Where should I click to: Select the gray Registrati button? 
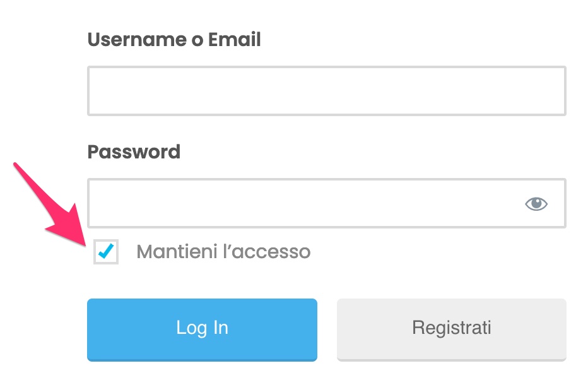click(452, 329)
